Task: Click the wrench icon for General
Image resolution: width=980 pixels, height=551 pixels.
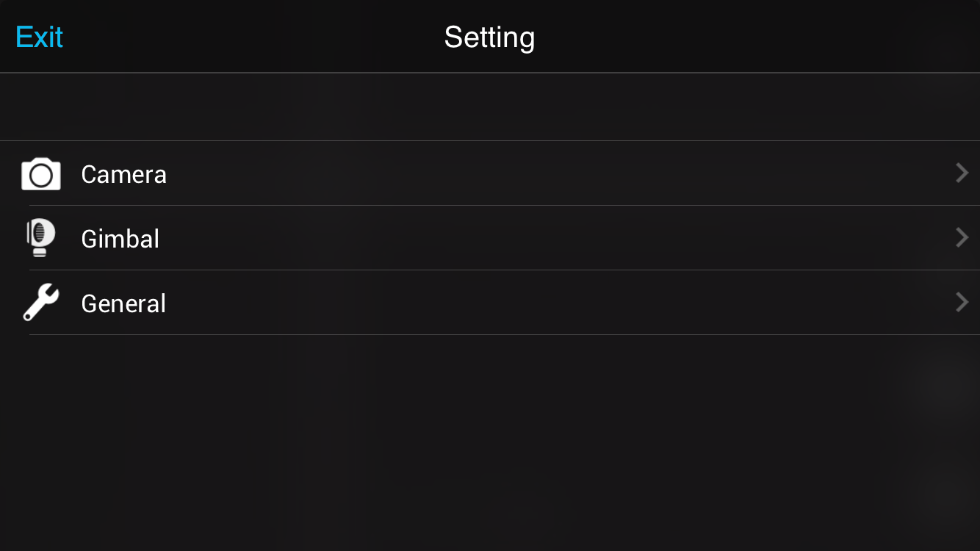Action: click(41, 303)
